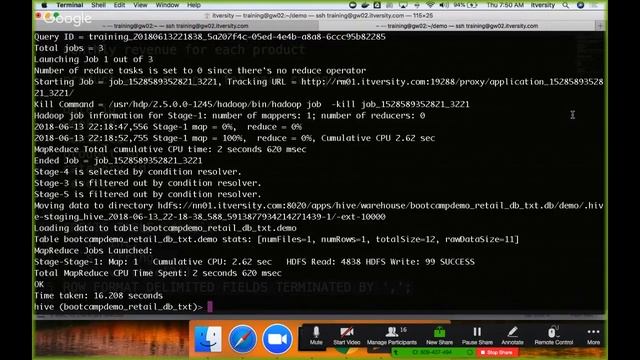
Task: Click the 'Ended Job = job_1528589352821_3221' line
Action: pyautogui.click(x=118, y=160)
